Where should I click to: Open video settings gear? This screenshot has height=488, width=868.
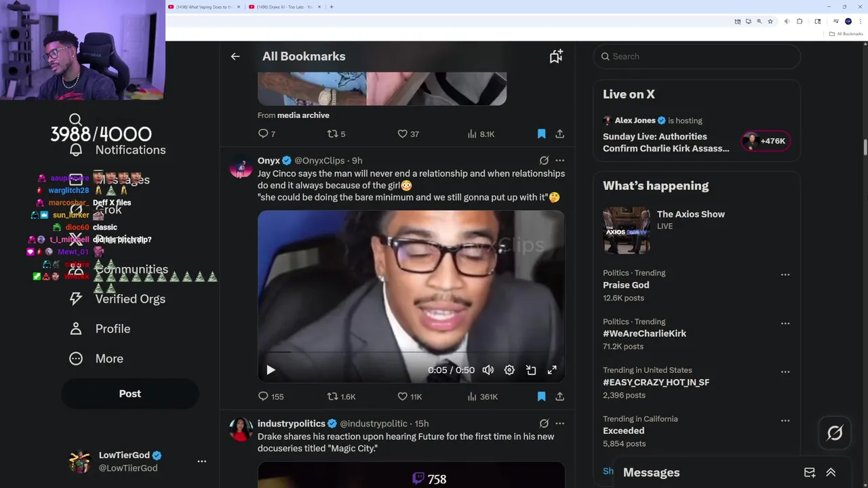coord(509,370)
